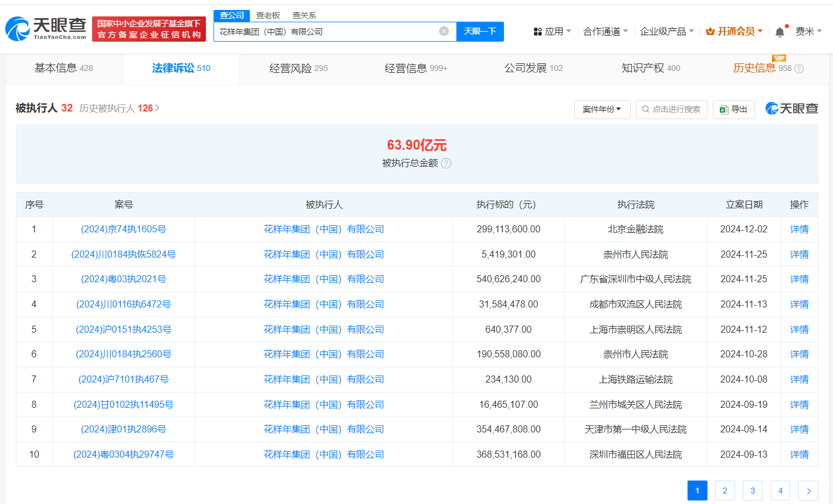This screenshot has height=504, width=833.
Task: View the 历史被执行人 126 link
Action: [x=117, y=108]
